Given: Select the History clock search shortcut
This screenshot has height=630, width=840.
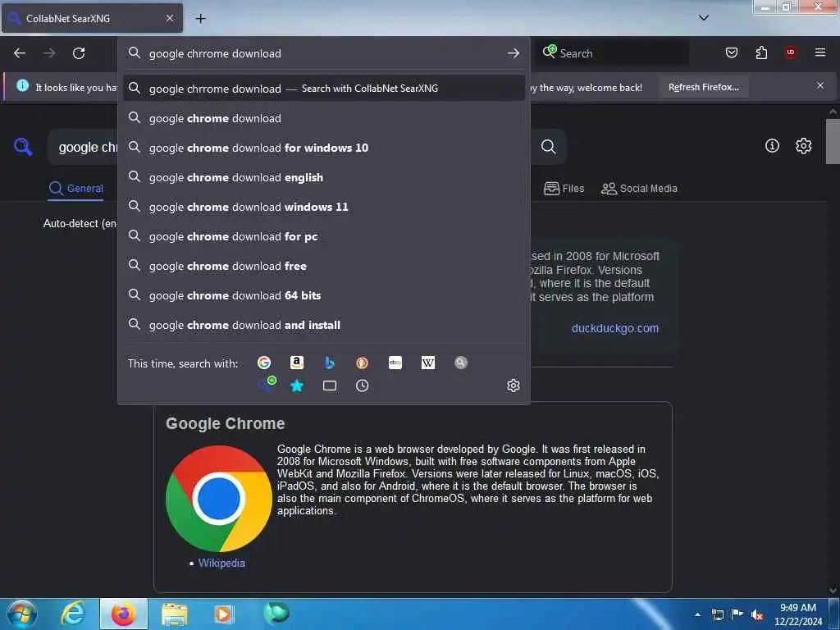Looking at the screenshot, I should coord(362,386).
